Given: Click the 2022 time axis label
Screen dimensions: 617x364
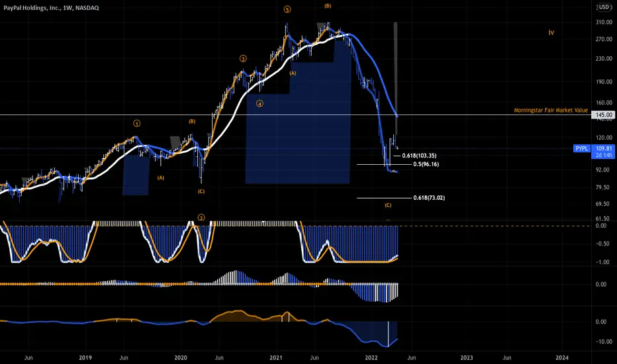Looking at the screenshot, I should [371, 357].
